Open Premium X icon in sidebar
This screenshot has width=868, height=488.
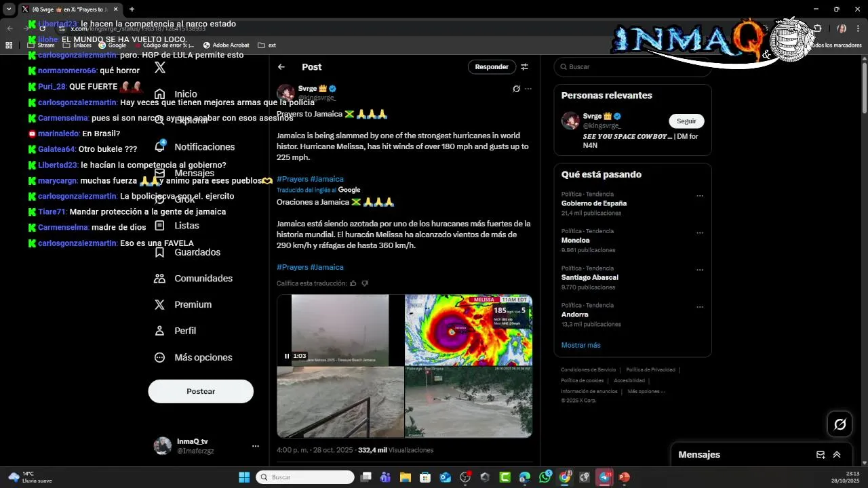click(x=160, y=305)
